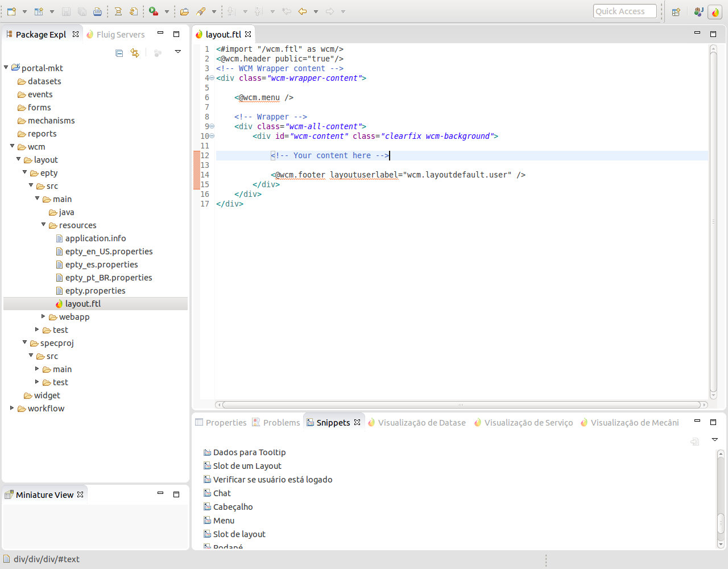Toggle the Fluig perspective button
The height and width of the screenshot is (569, 728).
point(715,12)
